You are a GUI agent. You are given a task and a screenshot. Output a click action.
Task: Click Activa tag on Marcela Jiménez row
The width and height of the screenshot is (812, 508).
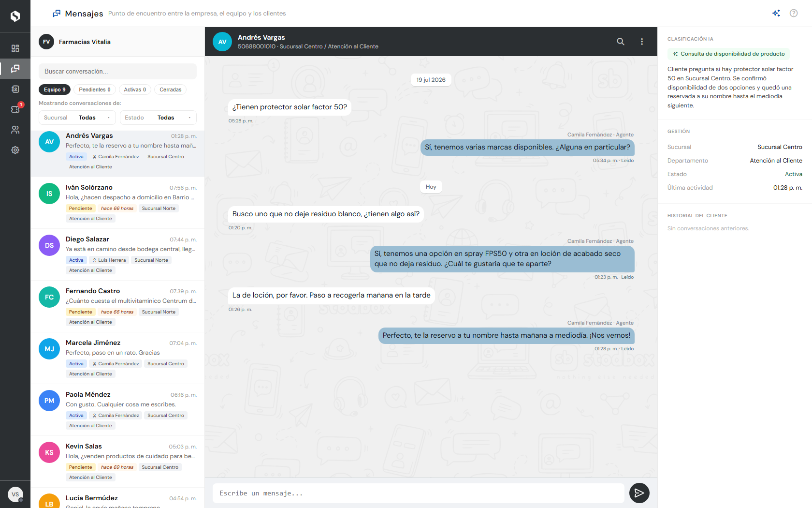pos(76,364)
